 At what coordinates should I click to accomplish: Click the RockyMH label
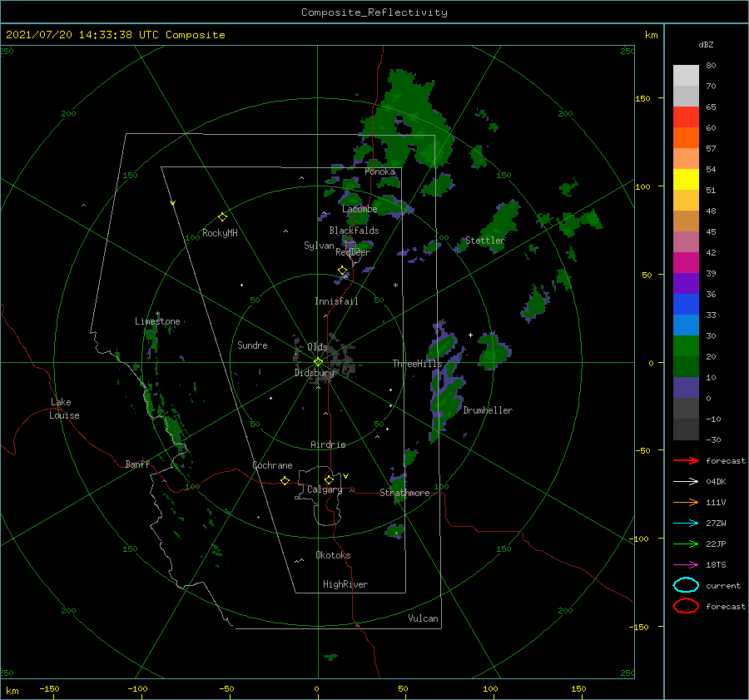point(220,233)
